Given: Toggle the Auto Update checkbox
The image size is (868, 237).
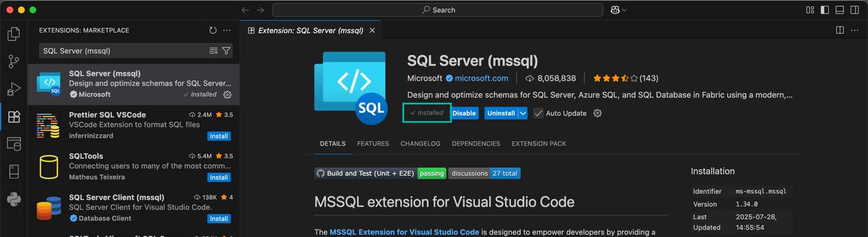Looking at the screenshot, I should pos(538,114).
